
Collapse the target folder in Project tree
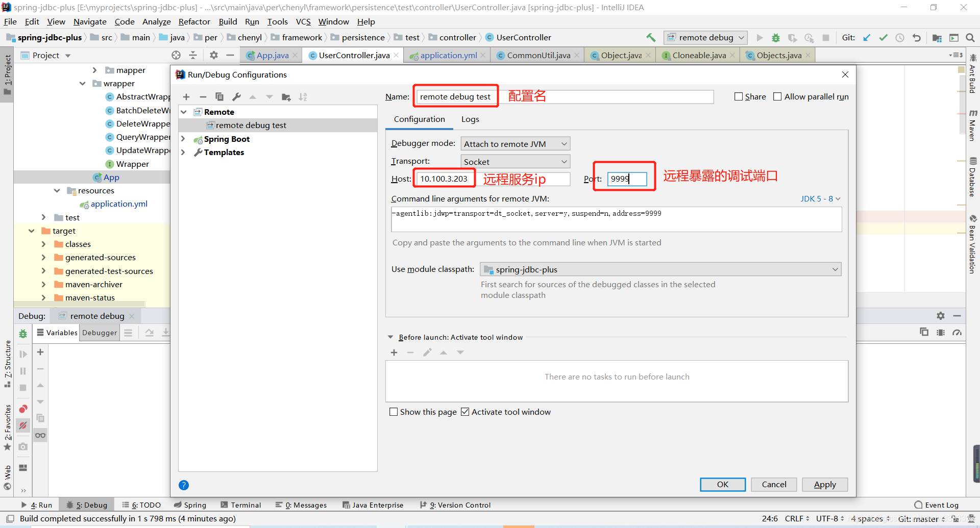(x=32, y=231)
